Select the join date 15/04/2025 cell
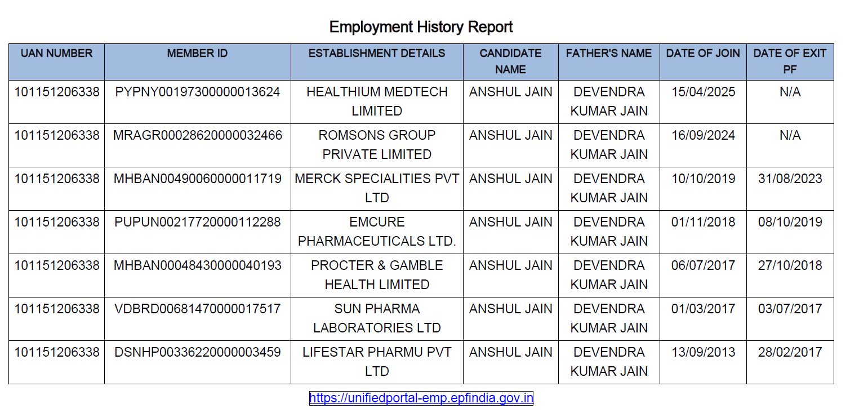The height and width of the screenshot is (413, 868). pyautogui.click(x=703, y=92)
